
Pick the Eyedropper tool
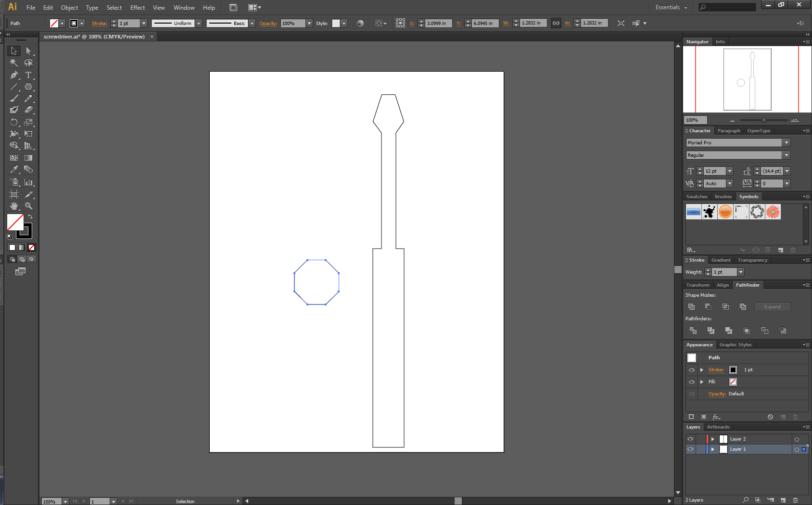(x=14, y=169)
